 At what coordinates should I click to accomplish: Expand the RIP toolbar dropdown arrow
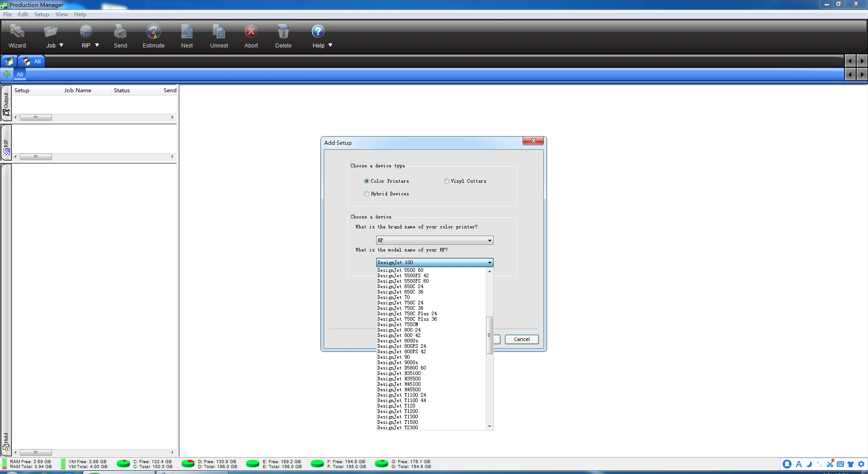click(97, 45)
